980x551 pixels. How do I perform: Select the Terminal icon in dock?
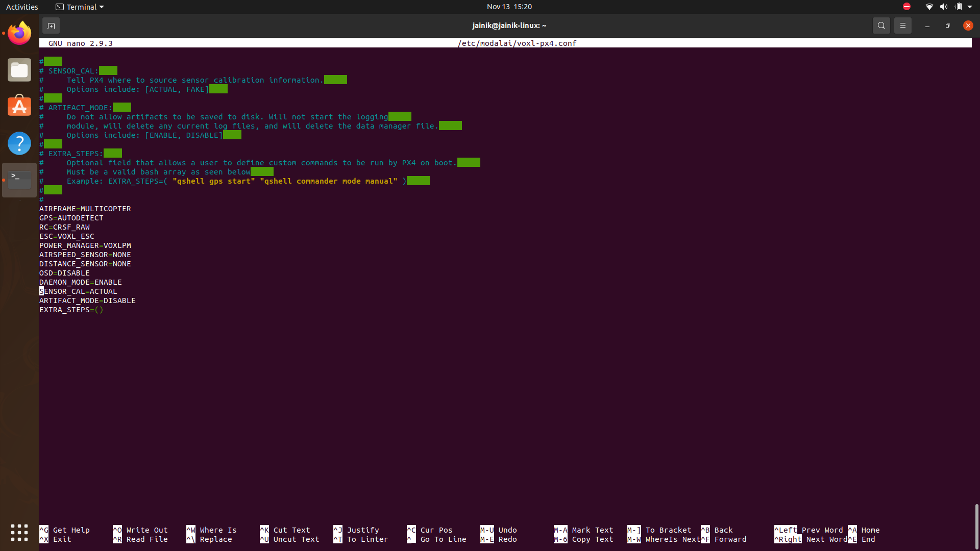coord(19,180)
